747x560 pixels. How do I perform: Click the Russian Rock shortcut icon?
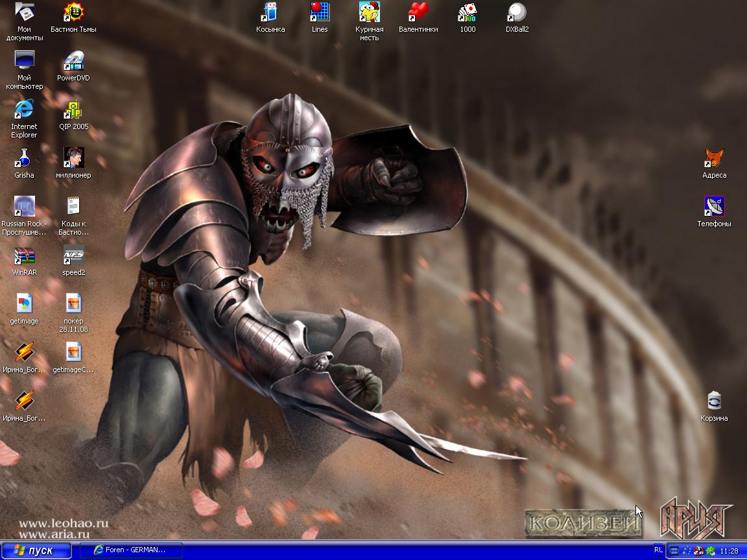(x=24, y=216)
